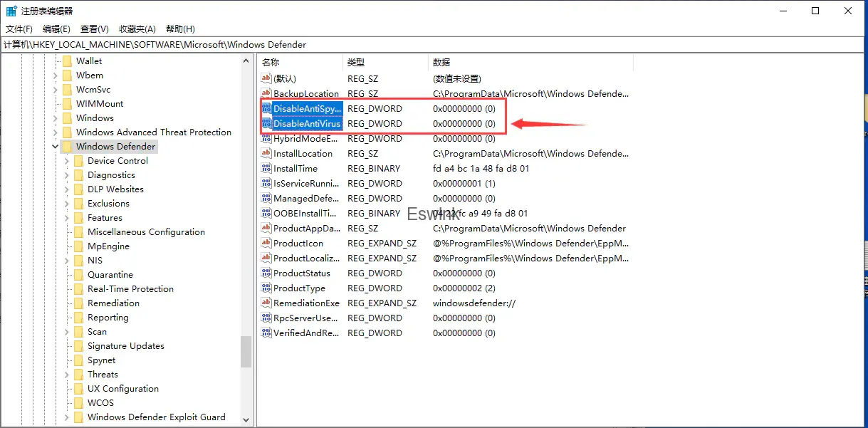Expand the Windows Defender Exploit Guard key
Image resolution: width=868 pixels, height=428 pixels.
pyautogui.click(x=67, y=417)
